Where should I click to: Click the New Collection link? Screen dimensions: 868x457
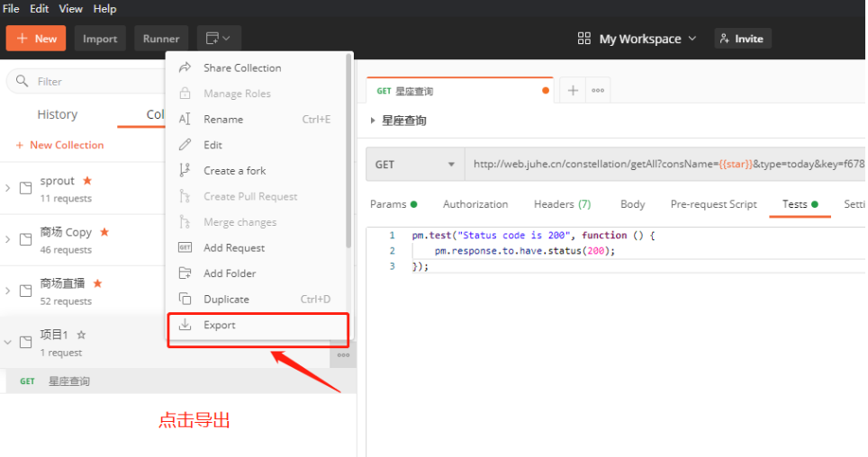click(59, 145)
